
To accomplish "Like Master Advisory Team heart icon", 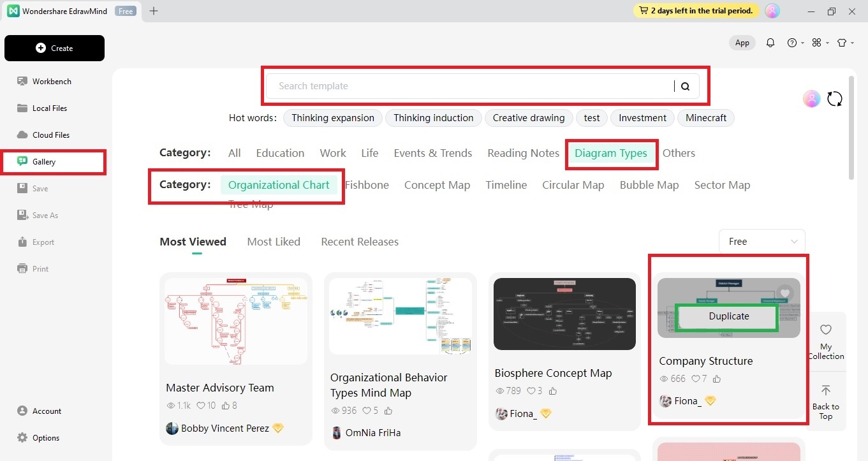I will 202,406.
